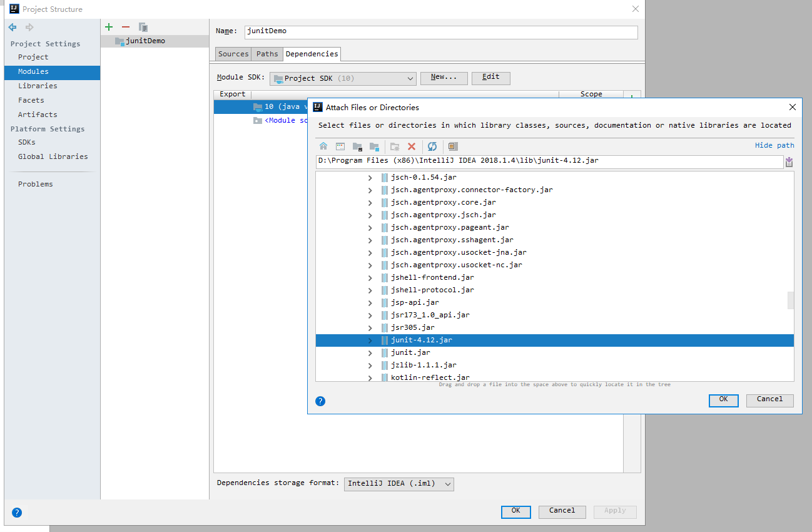Click the Copy module icon

[143, 27]
